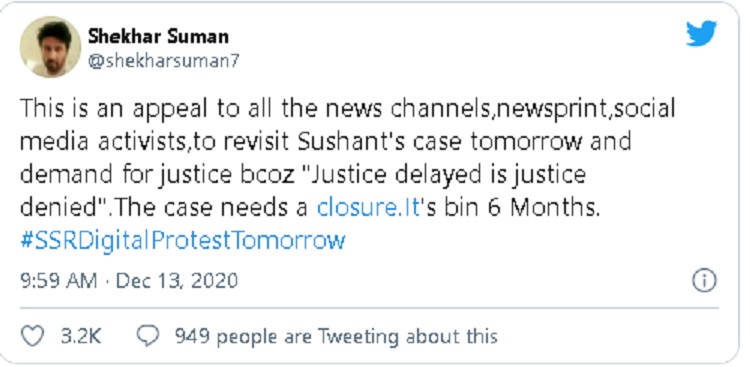Open Shekhar Suman's profile picture
Screen dimensions: 750x367
(50, 47)
